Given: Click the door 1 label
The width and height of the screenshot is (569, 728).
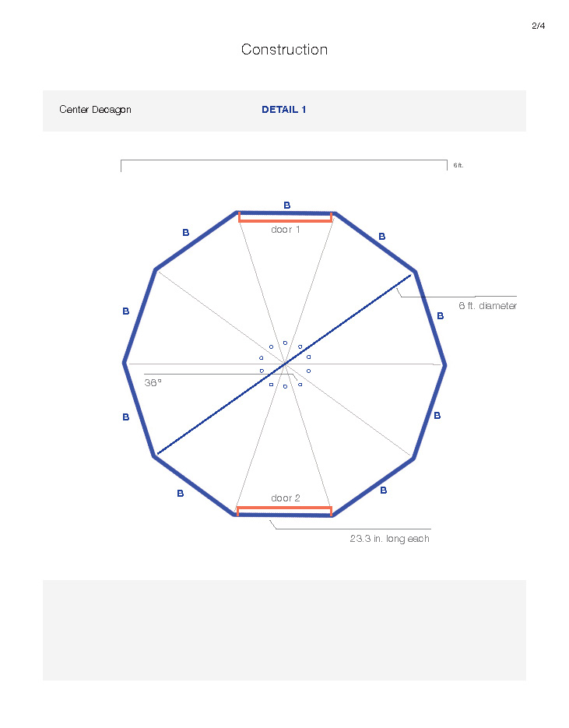Looking at the screenshot, I should coord(286,230).
